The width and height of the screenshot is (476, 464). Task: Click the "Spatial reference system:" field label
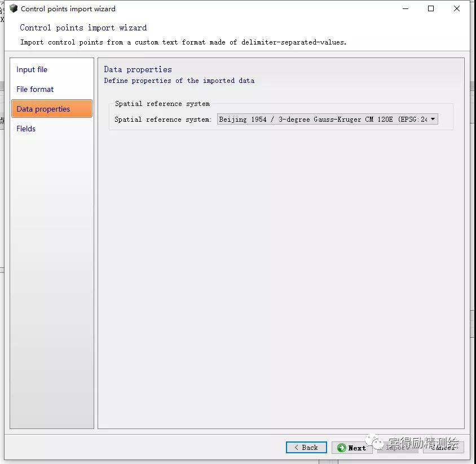(163, 120)
